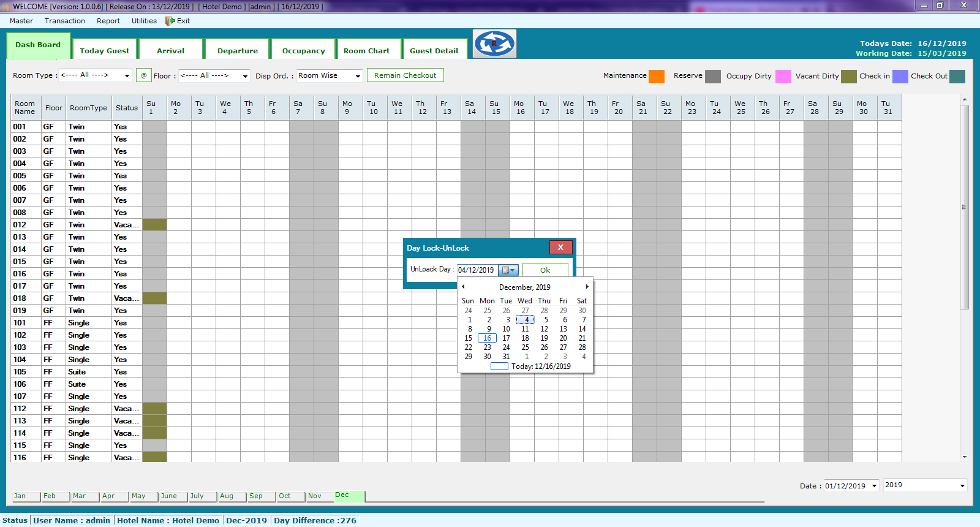Viewport: 980px width, 527px height.
Task: Expand the Room Type dropdown
Action: [x=127, y=75]
